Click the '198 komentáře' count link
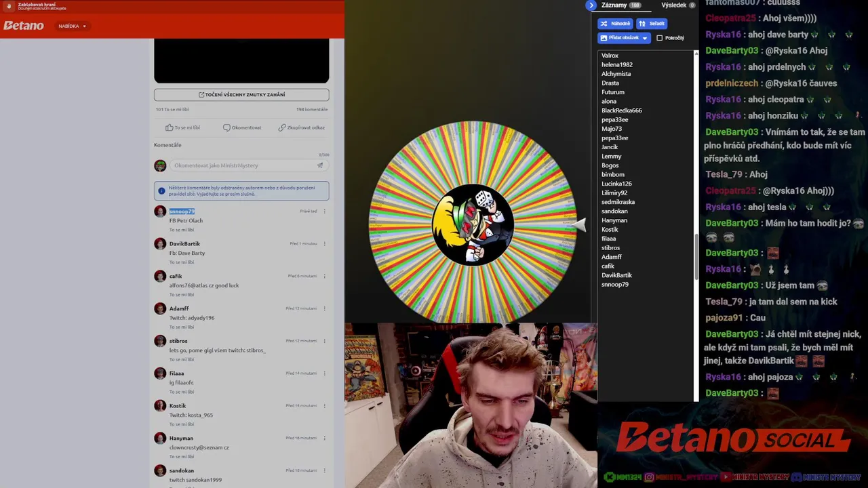The image size is (868, 488). pyautogui.click(x=312, y=109)
